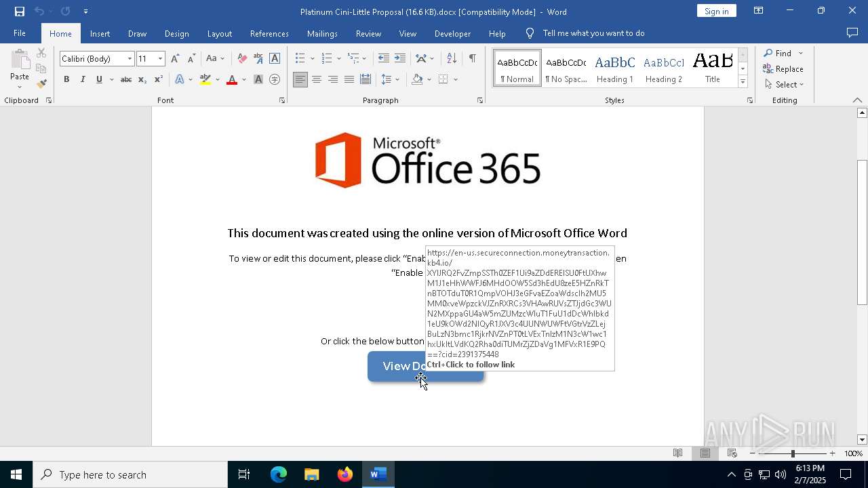Open Task View on the taskbar

[x=244, y=474]
